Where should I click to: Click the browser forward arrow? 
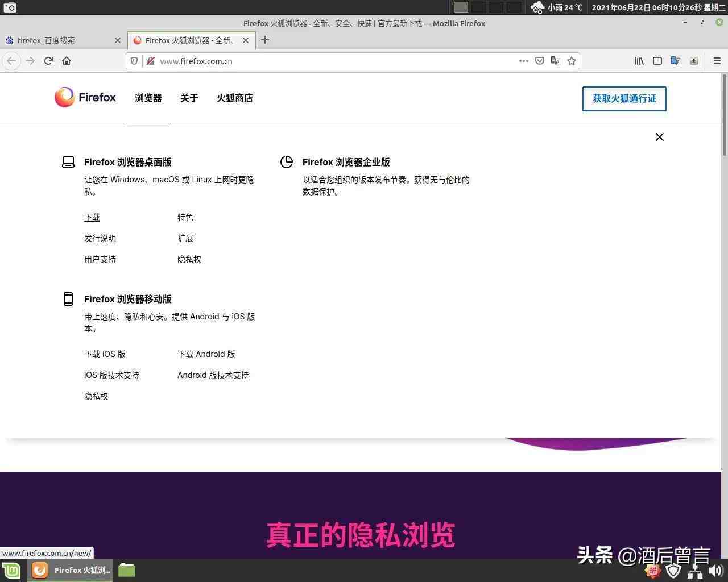tap(30, 61)
